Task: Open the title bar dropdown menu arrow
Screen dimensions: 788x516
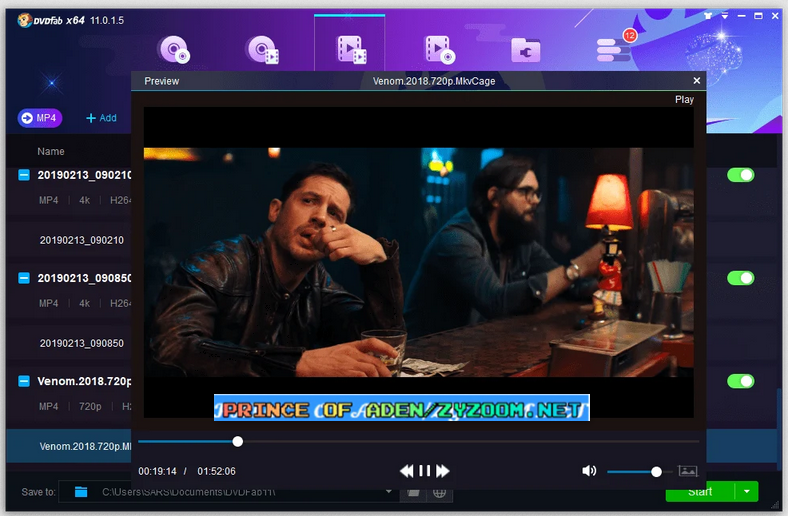Action: click(x=725, y=16)
